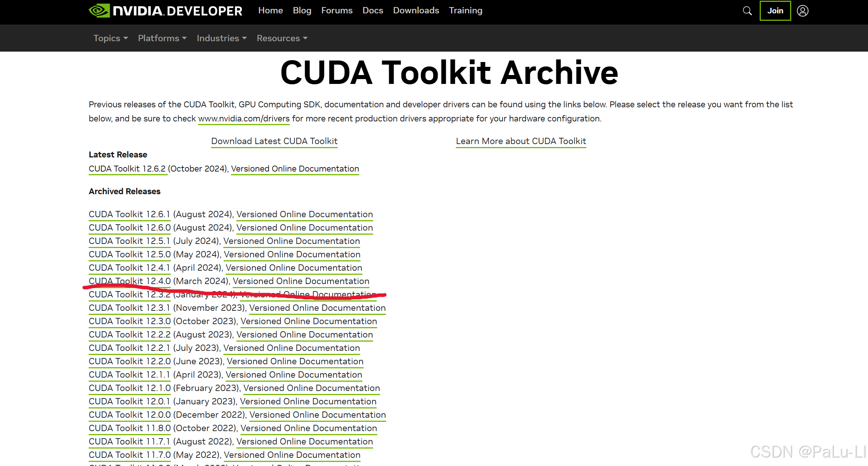Image resolution: width=868 pixels, height=466 pixels.
Task: Open the Industries dropdown
Action: [221, 38]
